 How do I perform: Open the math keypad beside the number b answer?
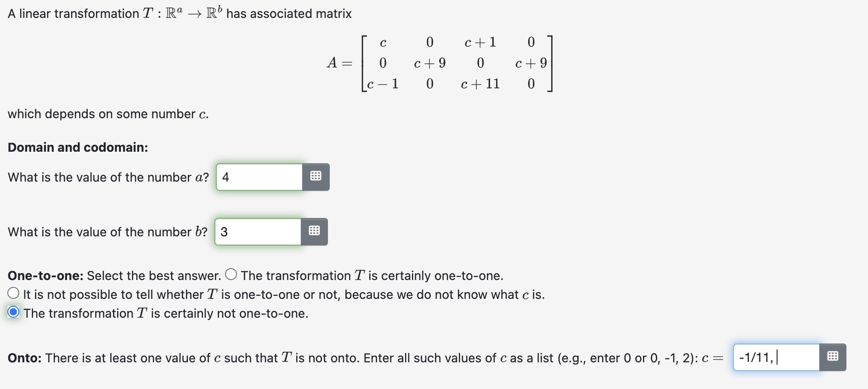coord(314,232)
